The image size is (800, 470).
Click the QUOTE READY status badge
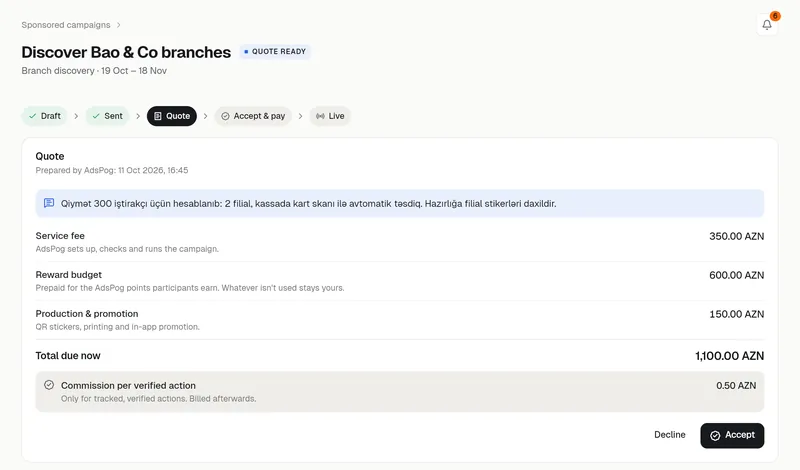[275, 52]
